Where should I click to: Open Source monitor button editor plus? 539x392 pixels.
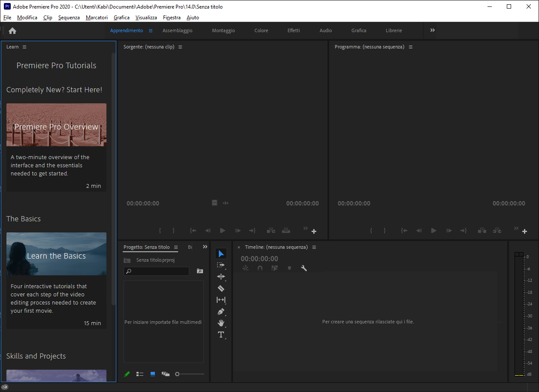pyautogui.click(x=314, y=232)
